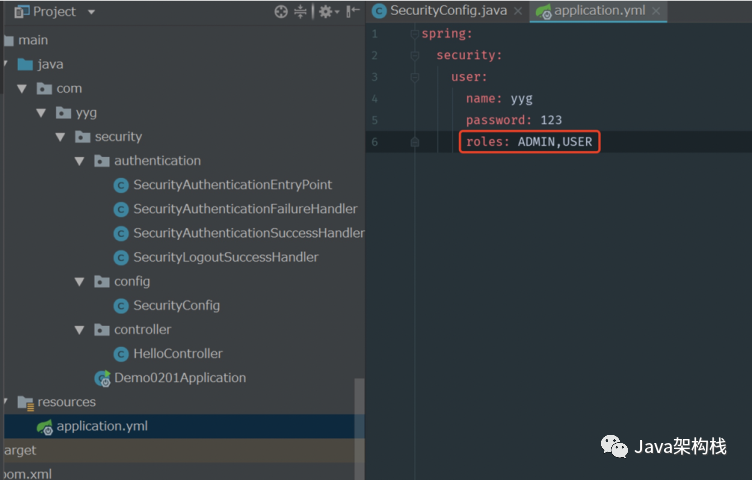Fold the spring: block in gutter

415,34
